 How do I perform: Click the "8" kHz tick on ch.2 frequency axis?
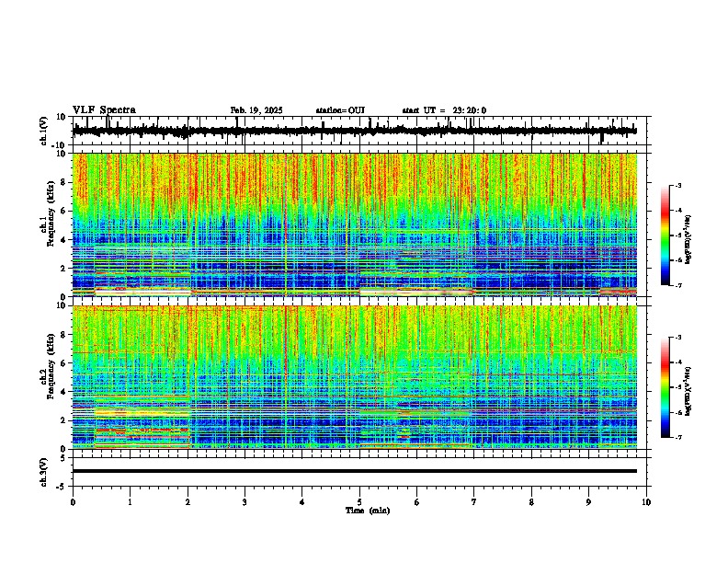click(63, 335)
